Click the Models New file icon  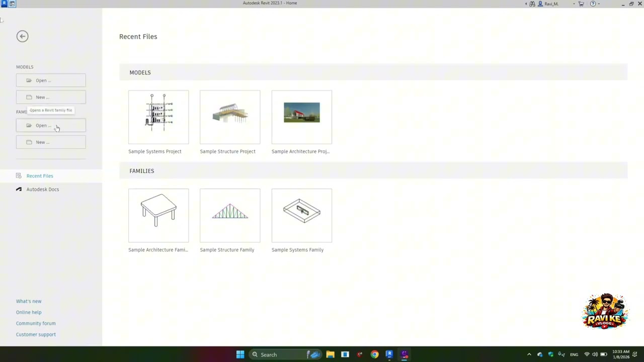(x=29, y=97)
